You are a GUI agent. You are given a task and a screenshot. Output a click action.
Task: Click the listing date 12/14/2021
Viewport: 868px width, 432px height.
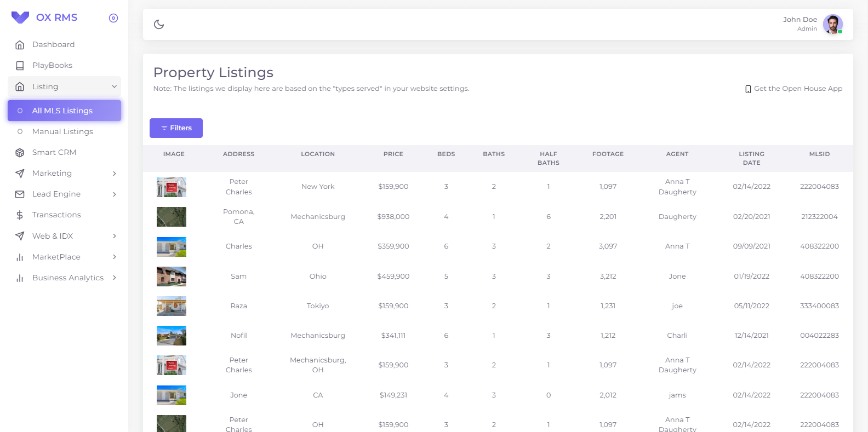751,336
